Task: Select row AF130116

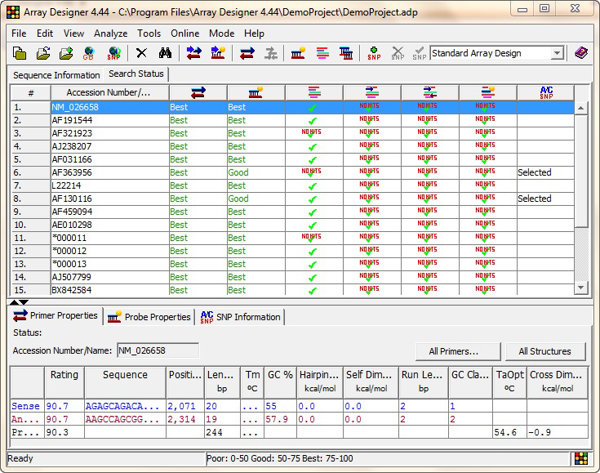Action: pyautogui.click(x=293, y=199)
